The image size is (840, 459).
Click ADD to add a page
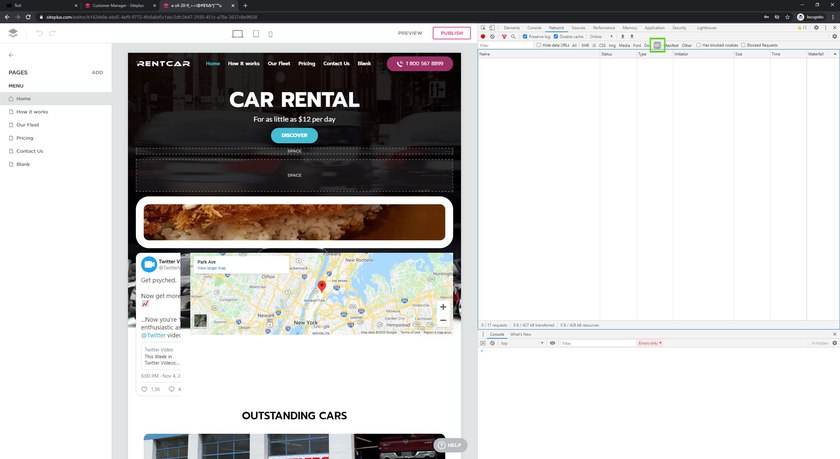pos(97,72)
